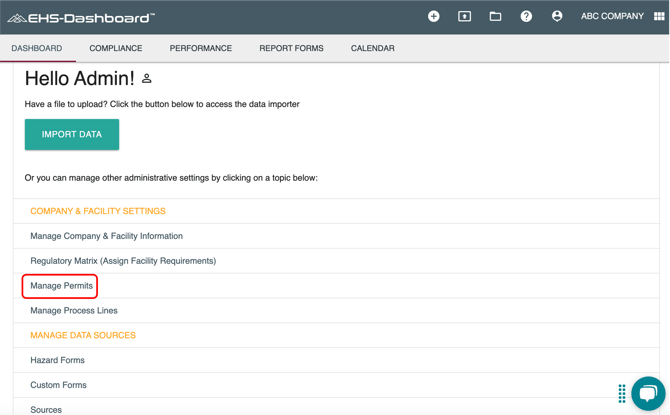Open the chat support bubble
670x415 pixels.
pos(647,393)
